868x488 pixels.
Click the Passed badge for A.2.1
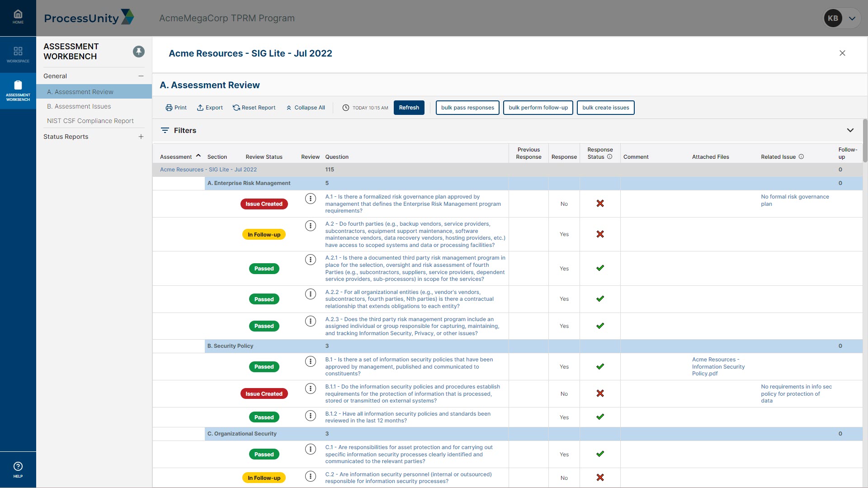[x=264, y=269]
